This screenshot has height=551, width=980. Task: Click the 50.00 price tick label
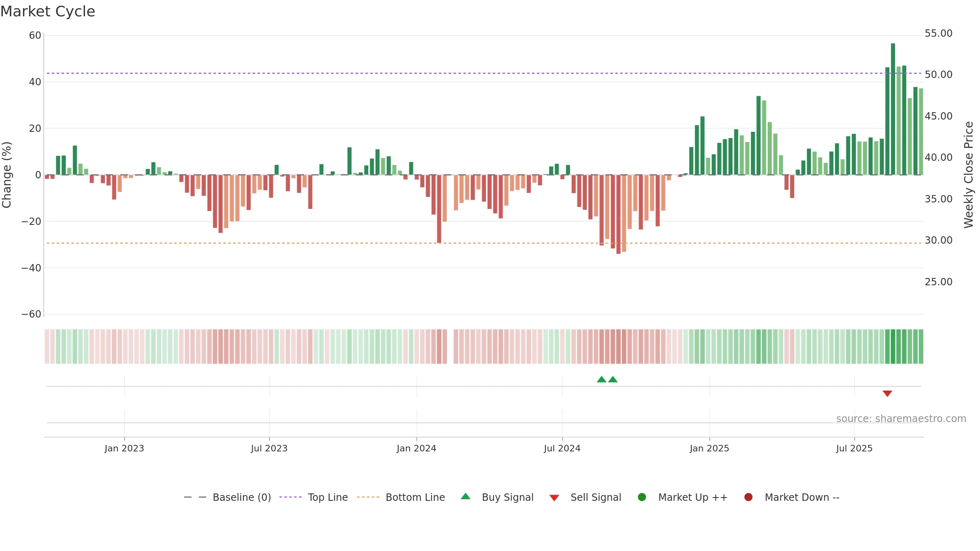pos(939,75)
